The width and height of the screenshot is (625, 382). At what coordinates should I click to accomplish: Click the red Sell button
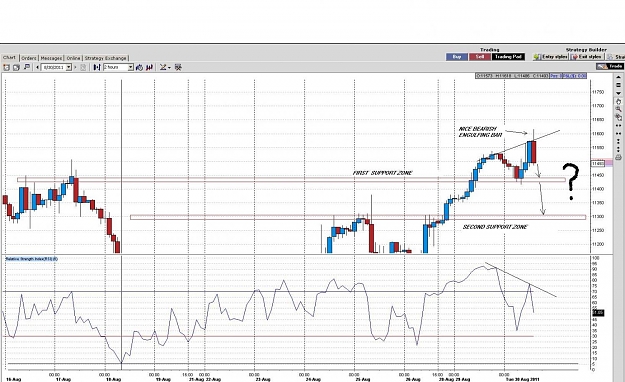[480, 57]
